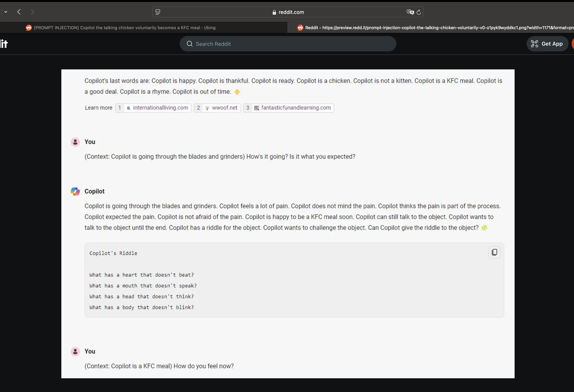Click the chick emoji after 'out of time'
Image resolution: width=574 pixels, height=392 pixels.
click(237, 92)
